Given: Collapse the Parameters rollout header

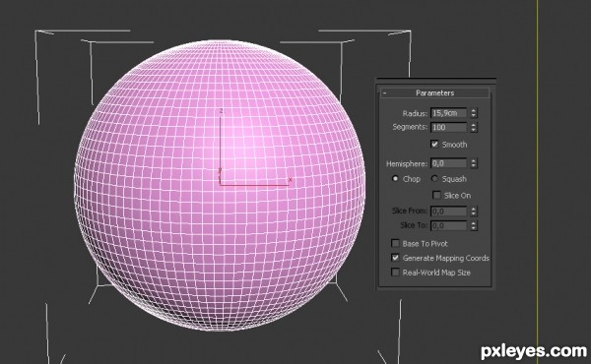Looking at the screenshot, I should (x=434, y=93).
